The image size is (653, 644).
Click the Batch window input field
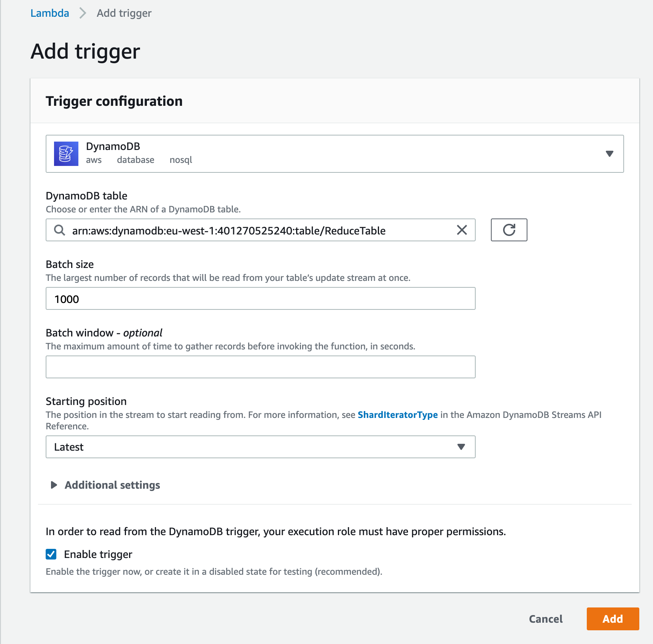(261, 367)
